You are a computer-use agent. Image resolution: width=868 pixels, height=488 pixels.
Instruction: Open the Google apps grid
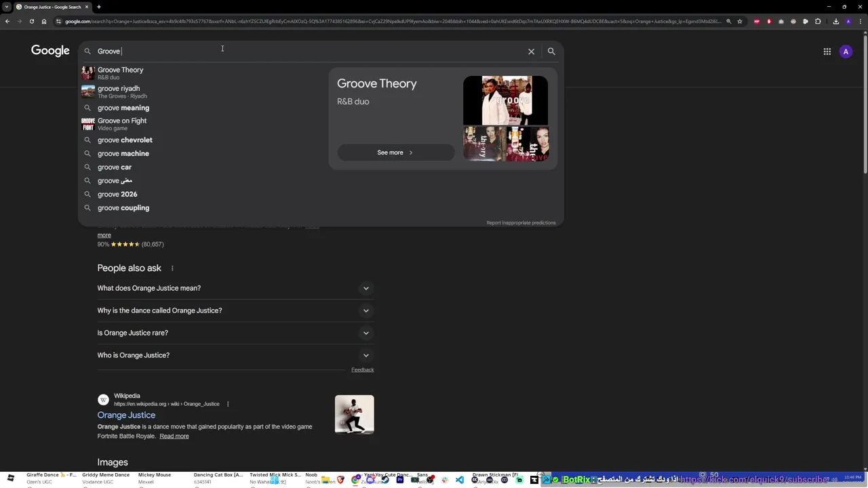click(x=827, y=52)
